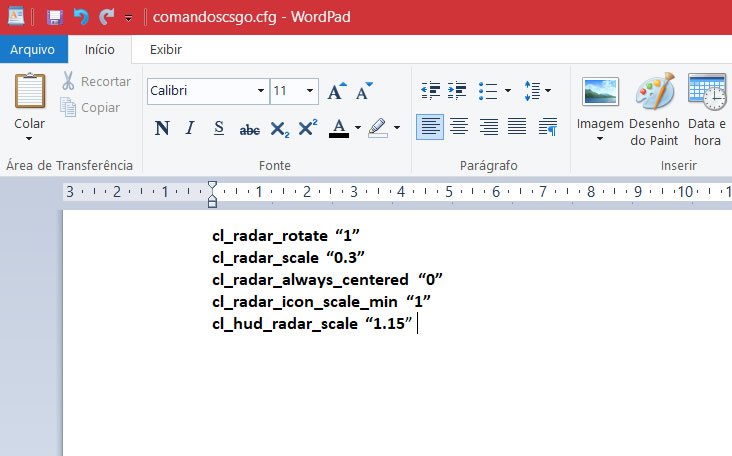732x456 pixels.
Task: Decrease paragraph indent icon
Action: coord(430,91)
